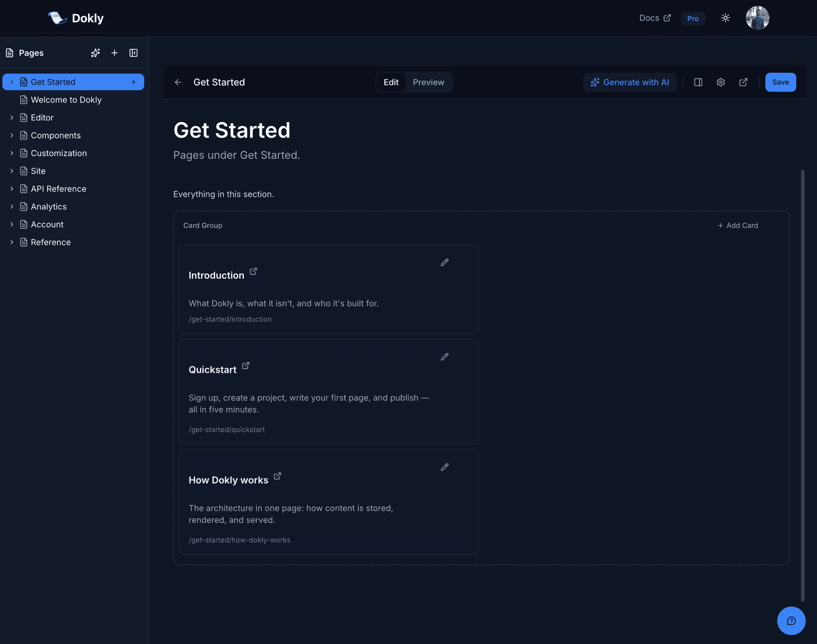
Task: Edit the Quickstart card with pencil icon
Action: click(x=445, y=357)
